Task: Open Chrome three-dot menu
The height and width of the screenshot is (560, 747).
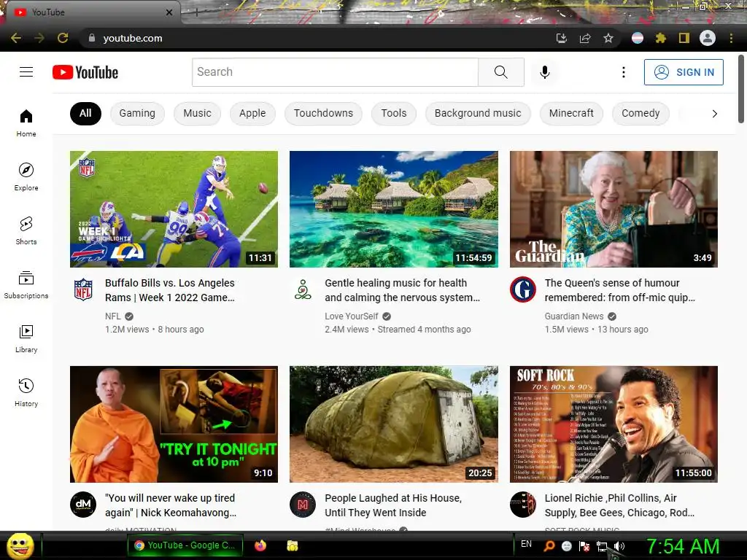Action: [731, 38]
